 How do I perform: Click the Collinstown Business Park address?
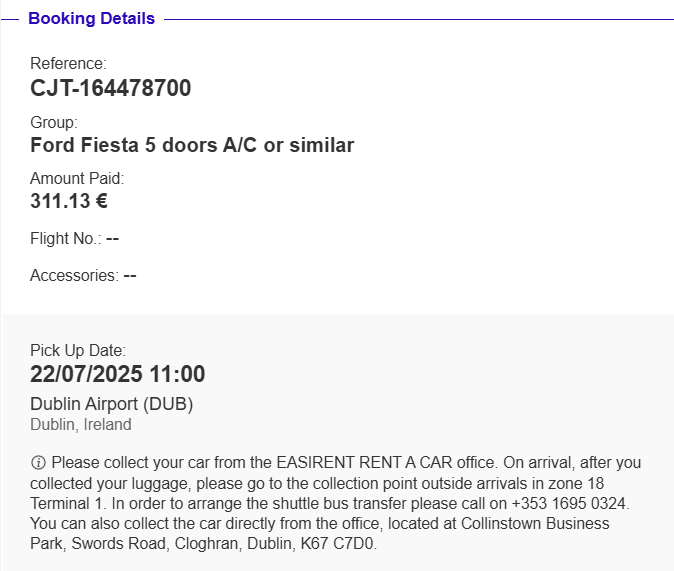[x=320, y=534]
